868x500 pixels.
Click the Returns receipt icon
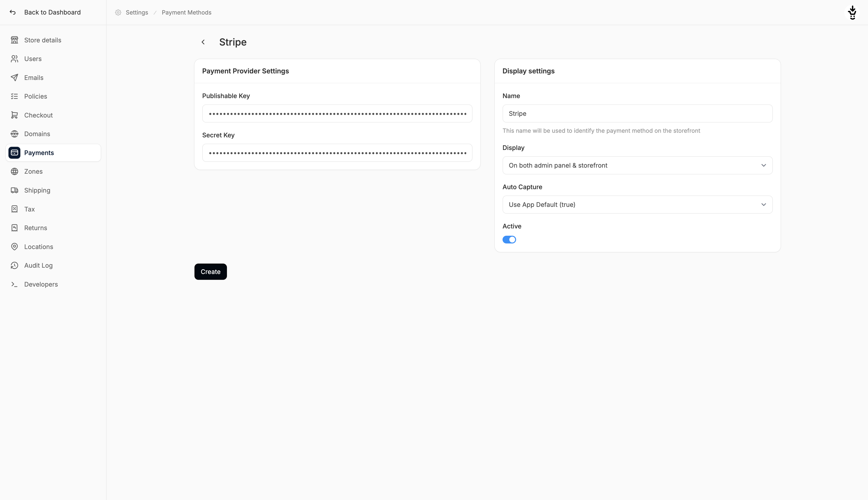click(15, 228)
